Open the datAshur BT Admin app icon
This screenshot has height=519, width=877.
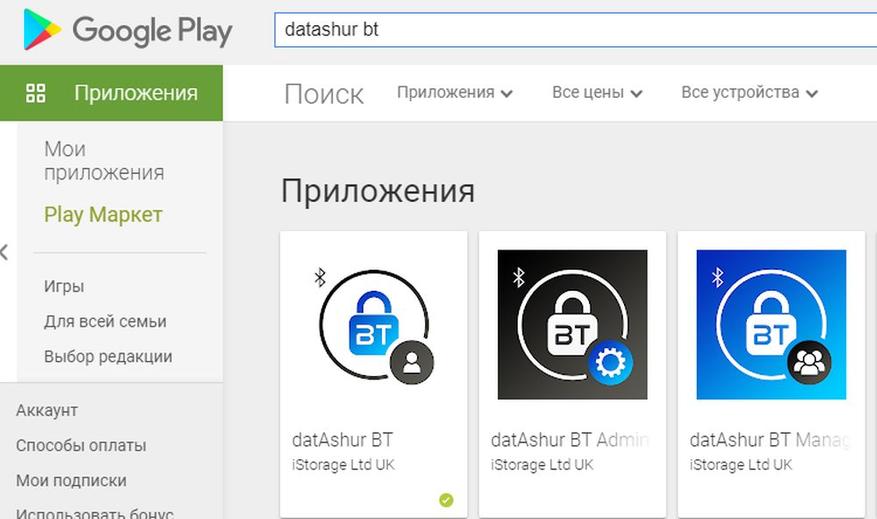(x=572, y=324)
